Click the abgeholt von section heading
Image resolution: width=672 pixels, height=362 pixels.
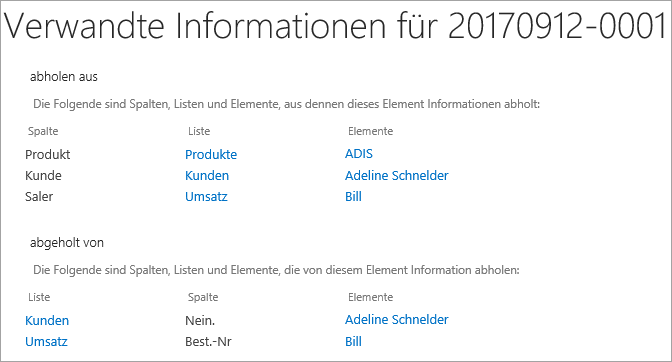[67, 243]
